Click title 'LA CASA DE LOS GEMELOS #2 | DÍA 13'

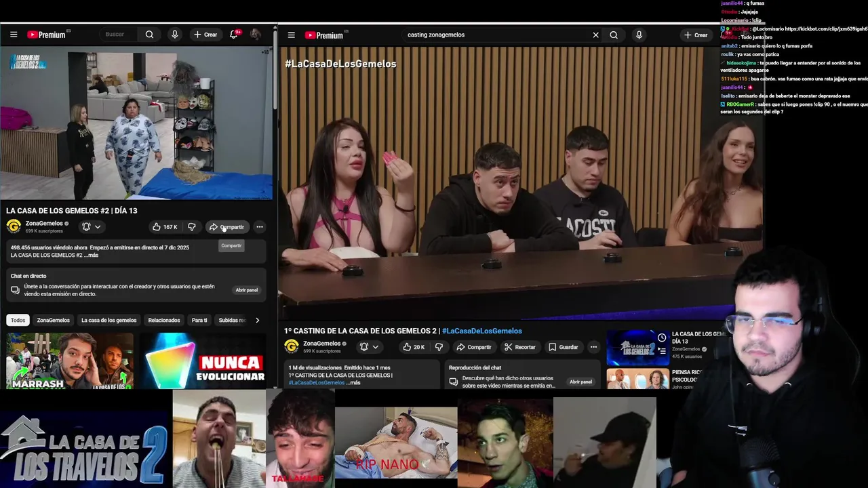pos(72,211)
